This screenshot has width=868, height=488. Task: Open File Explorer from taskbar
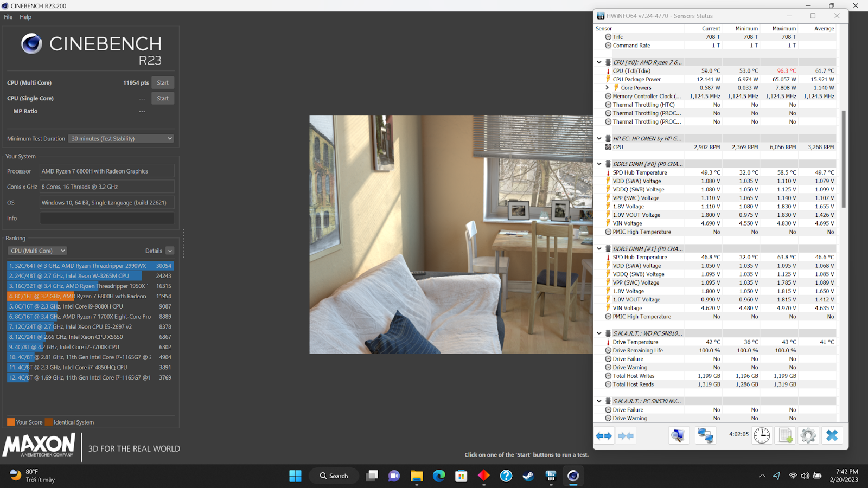coord(417,476)
